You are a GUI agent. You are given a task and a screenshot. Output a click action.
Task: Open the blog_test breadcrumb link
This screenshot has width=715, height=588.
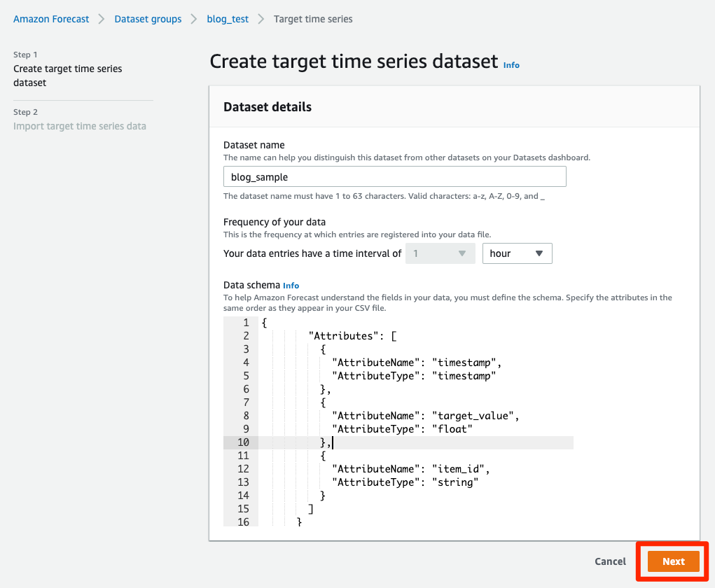point(228,19)
